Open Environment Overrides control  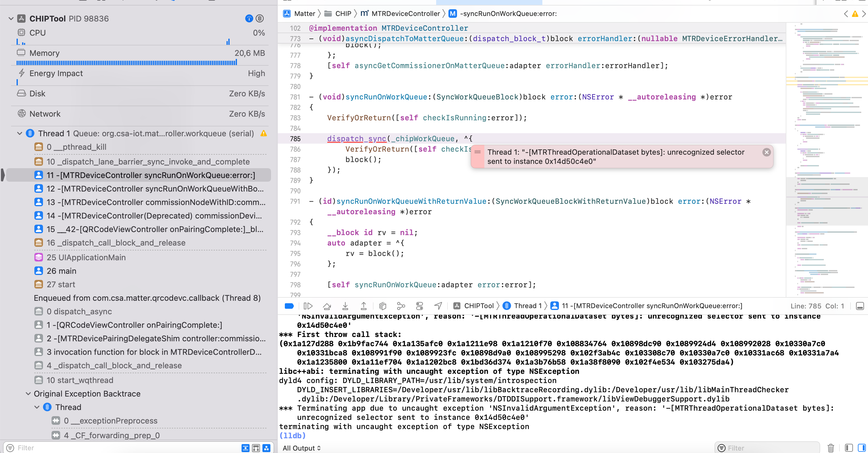click(420, 306)
